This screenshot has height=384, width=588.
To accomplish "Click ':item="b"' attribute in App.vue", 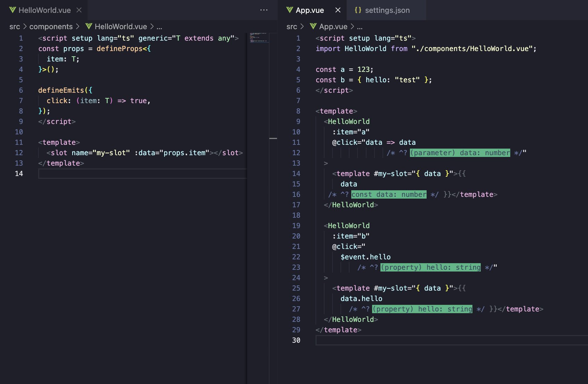I will [351, 236].
